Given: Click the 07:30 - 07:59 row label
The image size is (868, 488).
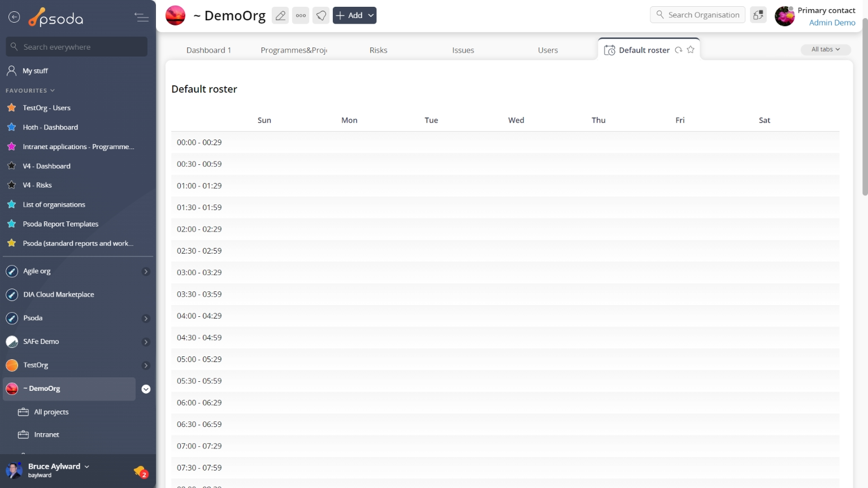Looking at the screenshot, I should [199, 468].
